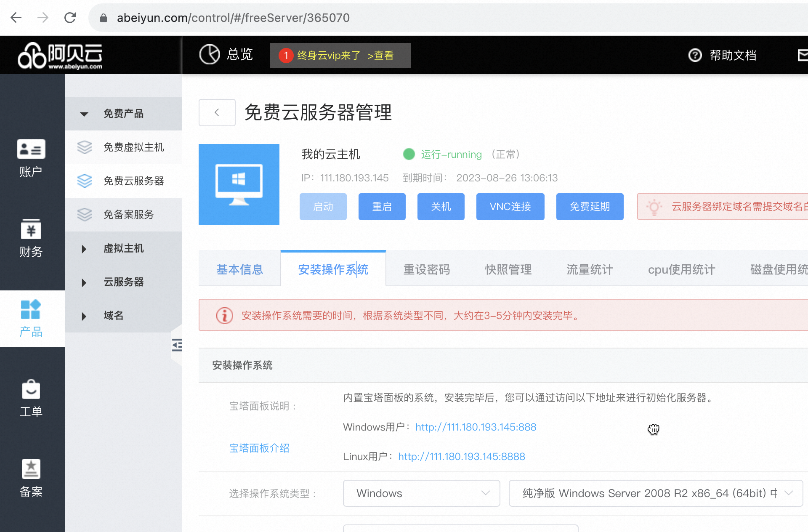Open the 备案 filing sidebar icon

(x=31, y=469)
